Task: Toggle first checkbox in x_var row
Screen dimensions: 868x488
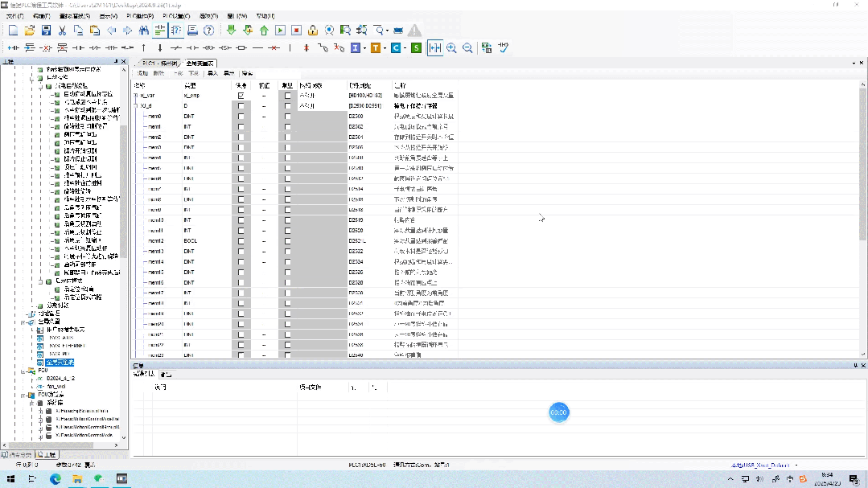Action: [241, 96]
